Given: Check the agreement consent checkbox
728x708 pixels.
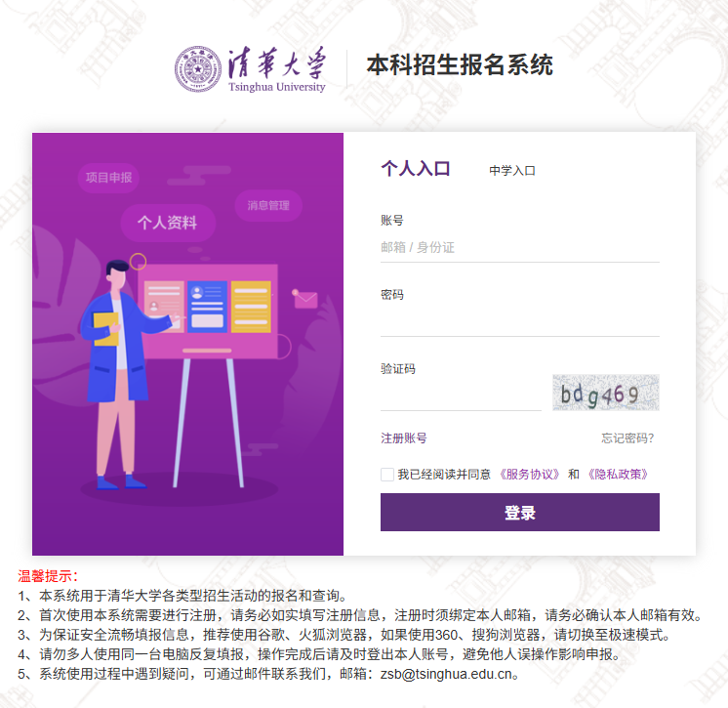Looking at the screenshot, I should coord(387,475).
